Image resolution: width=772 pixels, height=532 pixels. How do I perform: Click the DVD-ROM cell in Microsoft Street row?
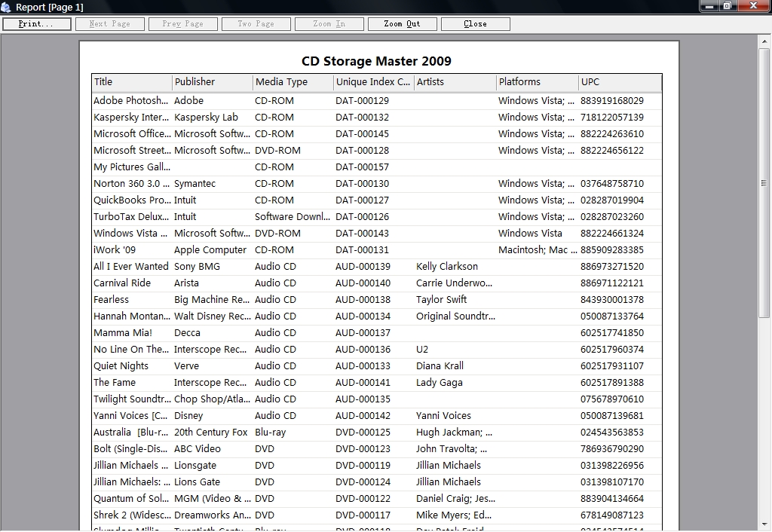277,151
